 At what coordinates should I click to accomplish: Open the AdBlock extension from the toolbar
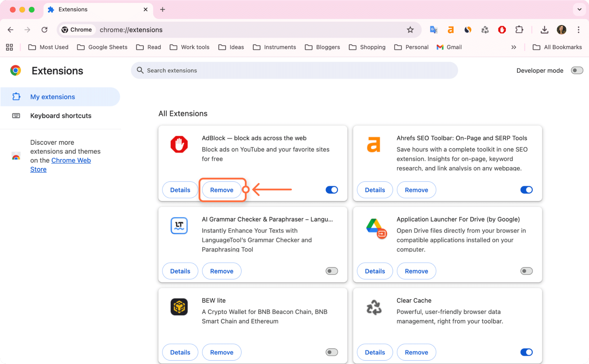pos(502,29)
